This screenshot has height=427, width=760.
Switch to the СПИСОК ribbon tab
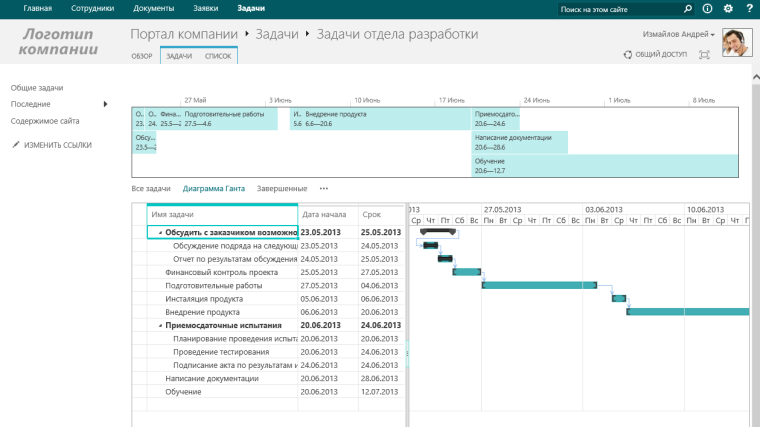(x=218, y=56)
